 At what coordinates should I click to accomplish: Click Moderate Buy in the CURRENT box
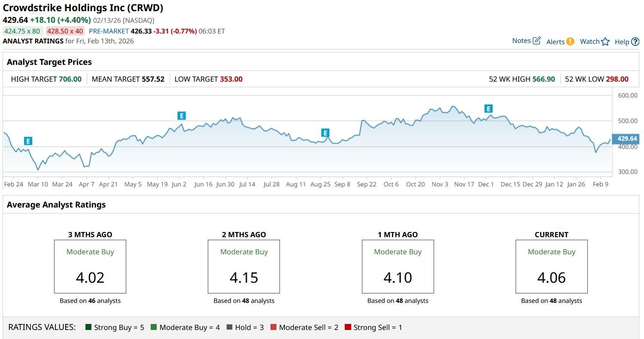pos(552,252)
